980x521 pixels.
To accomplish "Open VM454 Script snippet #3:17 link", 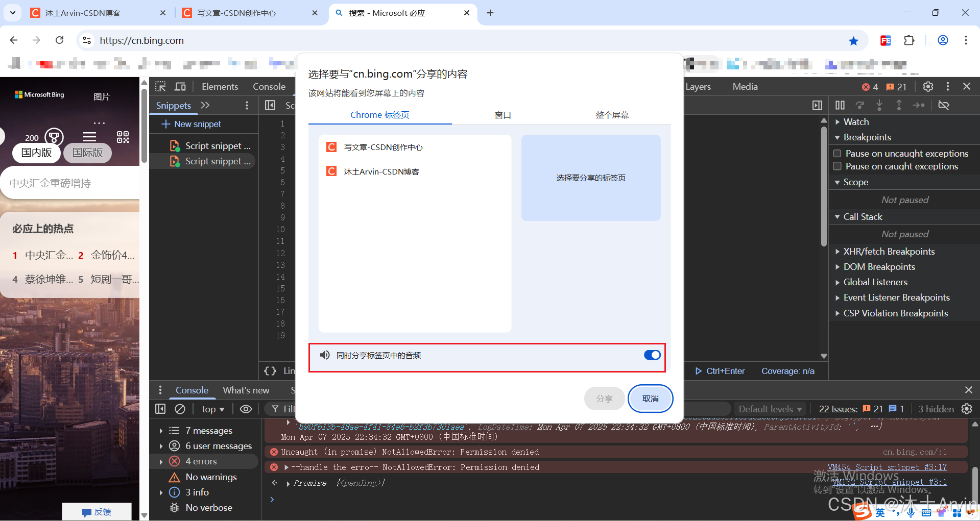I will tap(887, 467).
